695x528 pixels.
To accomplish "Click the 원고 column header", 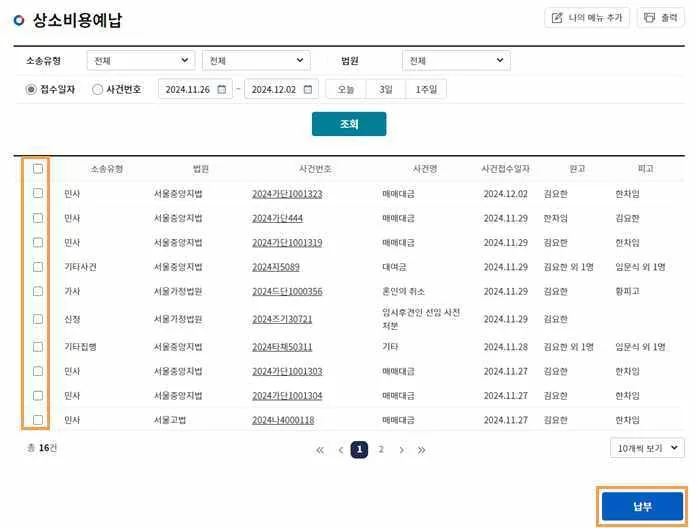I will tap(577, 169).
